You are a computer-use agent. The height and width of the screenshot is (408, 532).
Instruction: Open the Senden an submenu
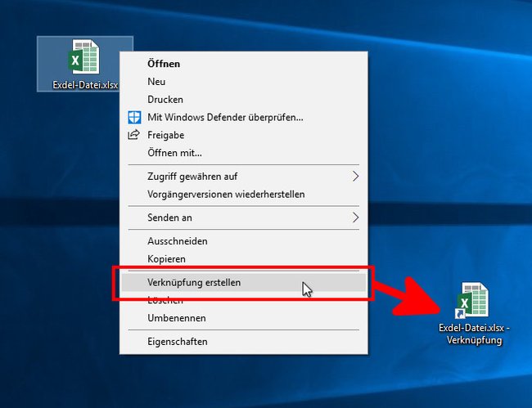pyautogui.click(x=244, y=217)
